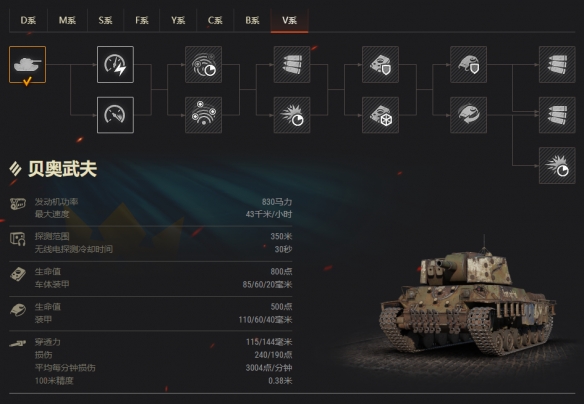Screen dimensions: 584x404
Task: Choose the turret armor shield upgrade
Action: pyautogui.click(x=469, y=64)
